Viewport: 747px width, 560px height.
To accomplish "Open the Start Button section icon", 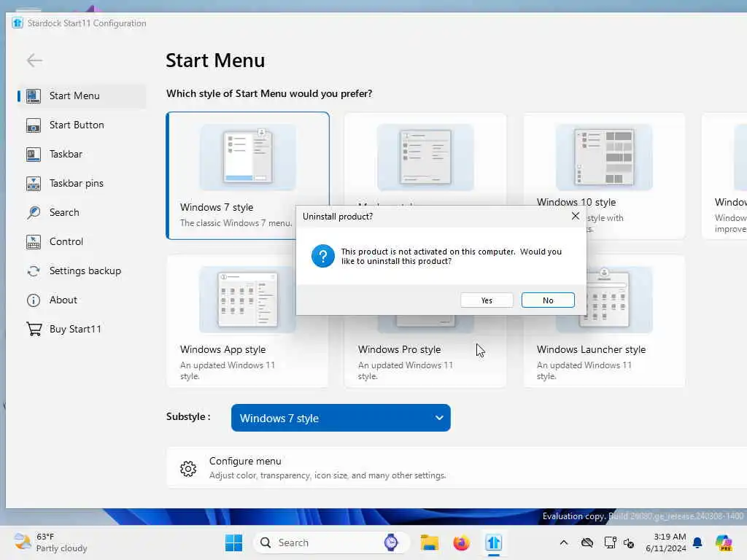I will [x=34, y=125].
